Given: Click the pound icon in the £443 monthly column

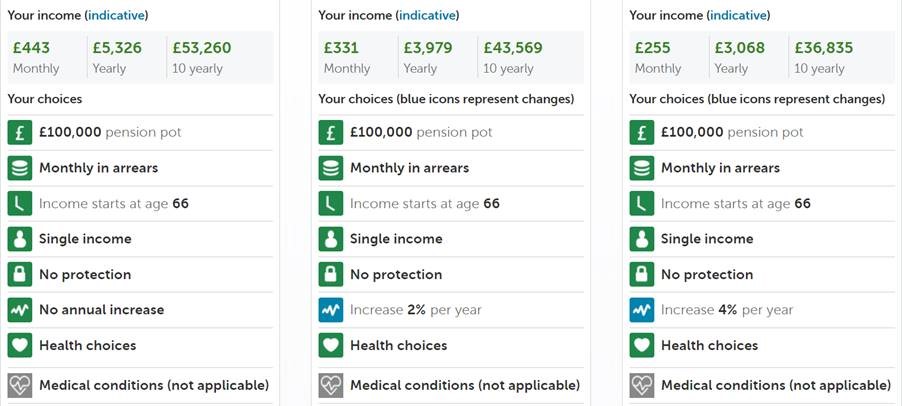Looking at the screenshot, I should coord(19,132).
